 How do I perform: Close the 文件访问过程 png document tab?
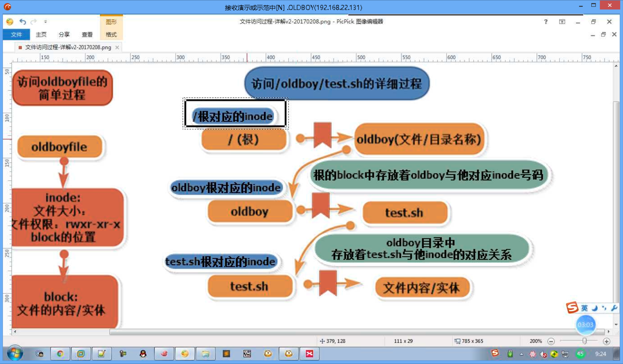[117, 47]
